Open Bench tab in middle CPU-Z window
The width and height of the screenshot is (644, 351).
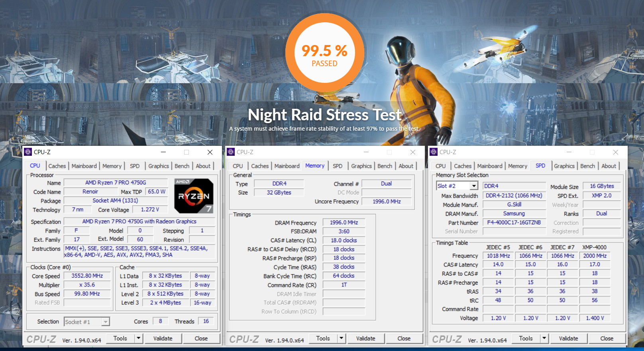[385, 166]
